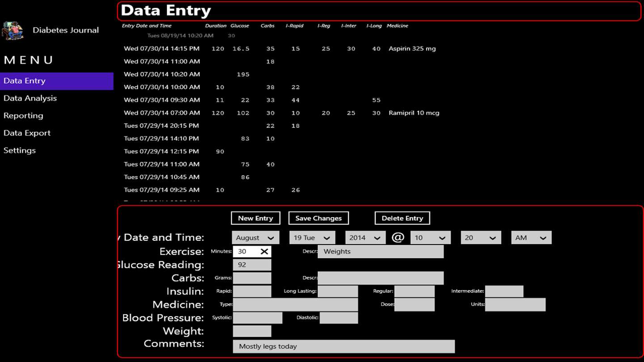Click the Ramipril 10 mcg medicine cell
Screen dimensions: 644x362
pos(414,113)
